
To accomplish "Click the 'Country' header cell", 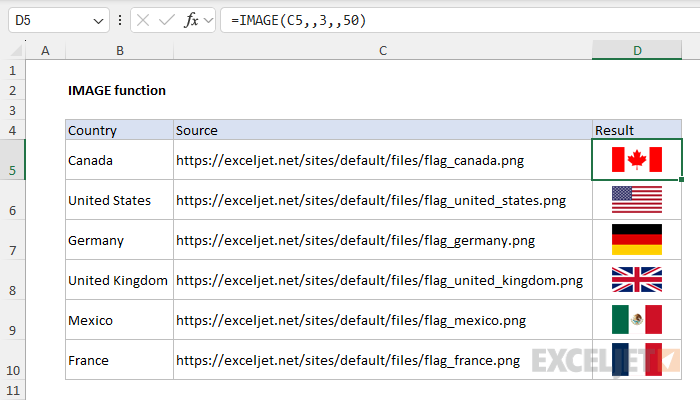I will (119, 130).
